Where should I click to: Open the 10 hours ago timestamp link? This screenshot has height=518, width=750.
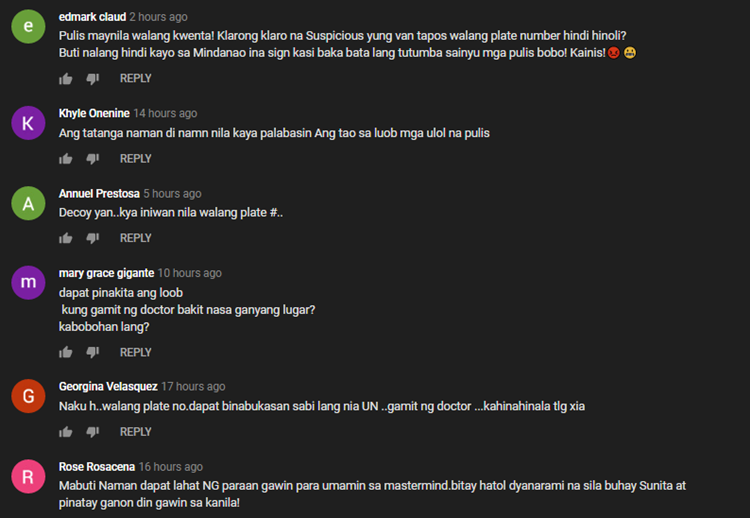pyautogui.click(x=190, y=273)
